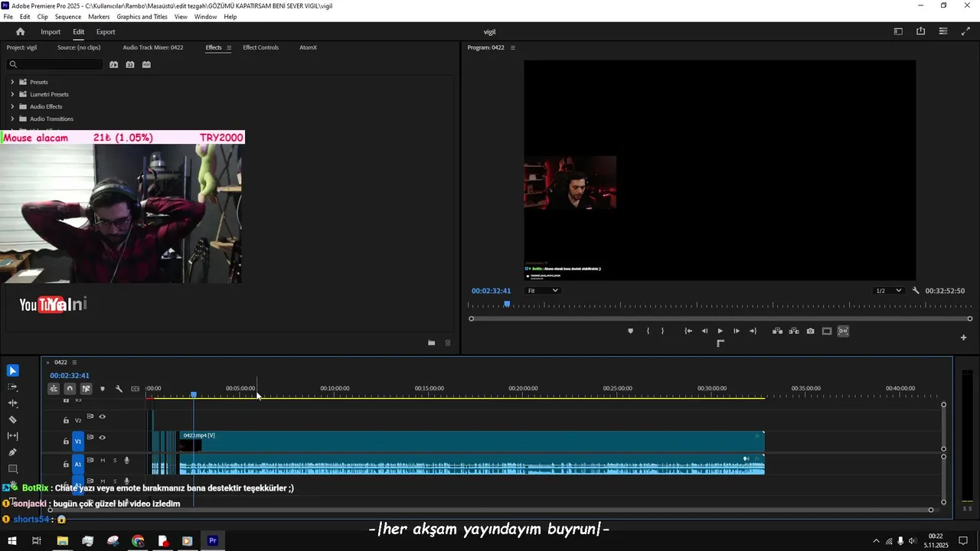This screenshot has height=551, width=980.
Task: Enable voice-over record on A1
Action: click(x=127, y=461)
